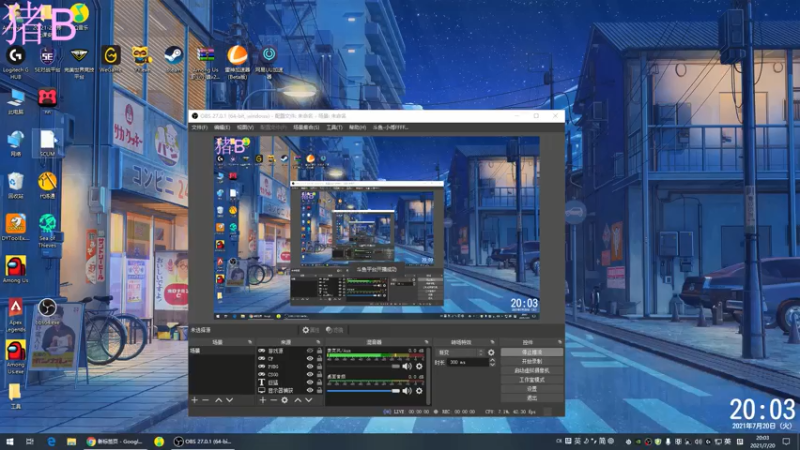800x450 pixels.
Task: Increase transition duration with up stepper
Action: click(x=492, y=360)
